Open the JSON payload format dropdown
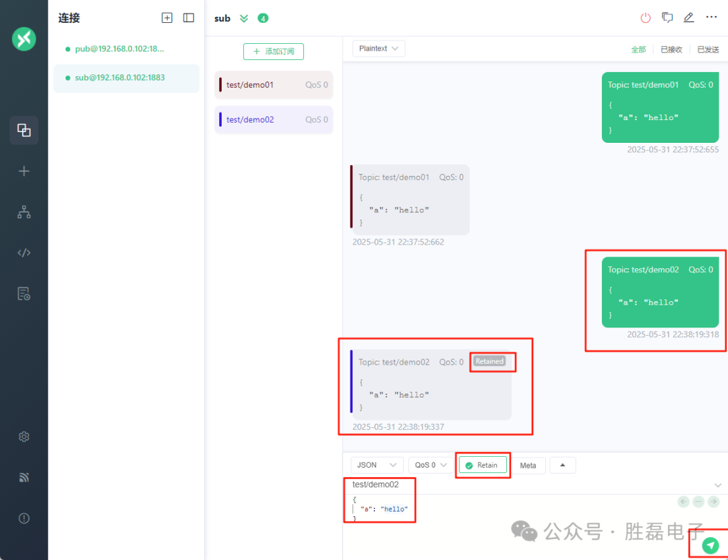Image resolution: width=728 pixels, height=560 pixels. click(377, 465)
